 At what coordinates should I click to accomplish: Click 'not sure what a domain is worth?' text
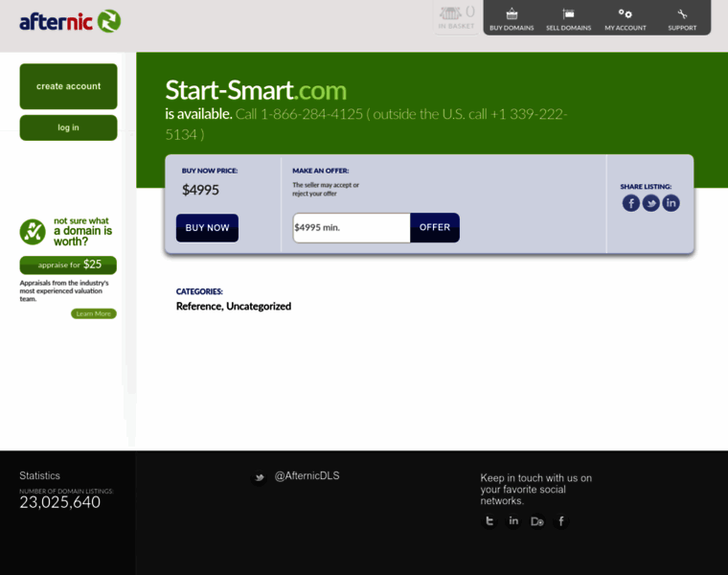(x=82, y=231)
